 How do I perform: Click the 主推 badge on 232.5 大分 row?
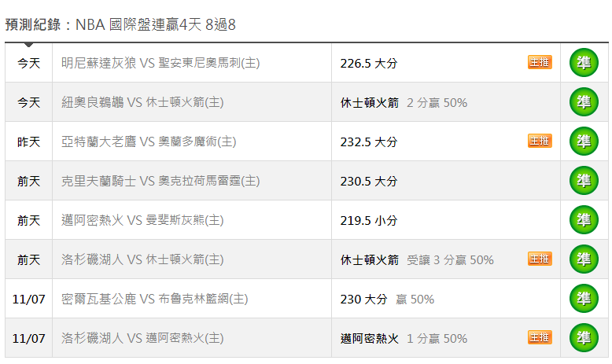point(540,141)
